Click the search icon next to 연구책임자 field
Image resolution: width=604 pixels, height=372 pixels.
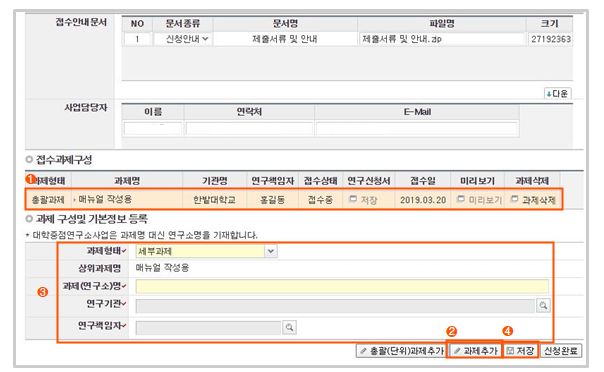(289, 328)
